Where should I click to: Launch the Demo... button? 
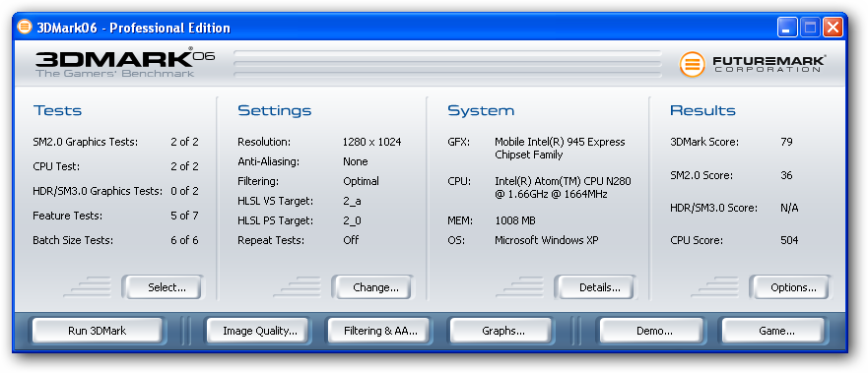tap(652, 331)
